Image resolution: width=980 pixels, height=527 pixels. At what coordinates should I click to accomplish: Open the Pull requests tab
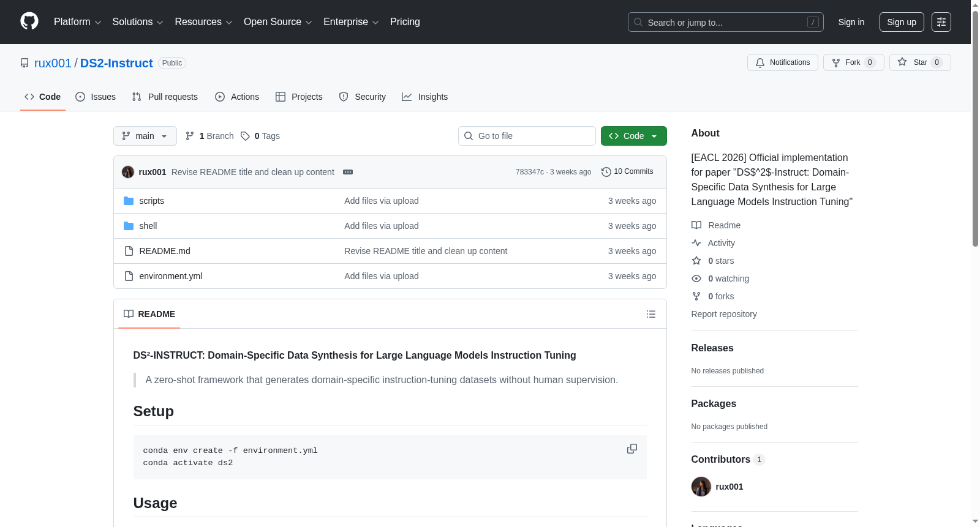165,97
